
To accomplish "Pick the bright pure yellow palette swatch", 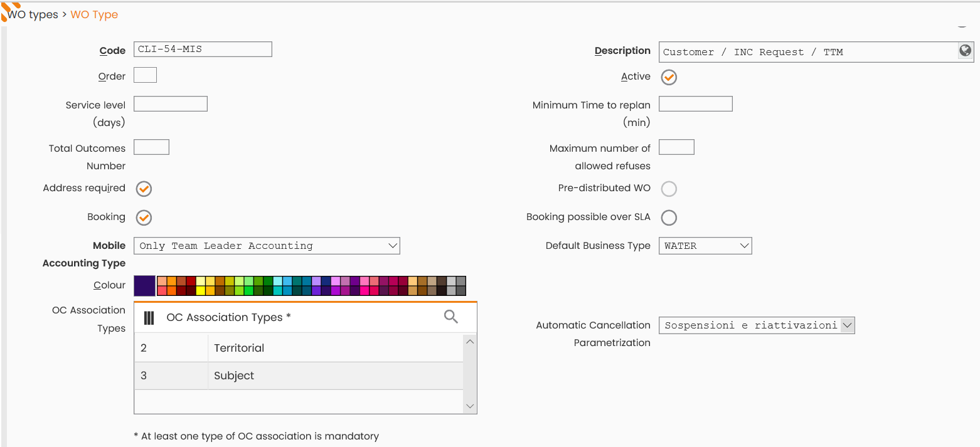I will 201,291.
